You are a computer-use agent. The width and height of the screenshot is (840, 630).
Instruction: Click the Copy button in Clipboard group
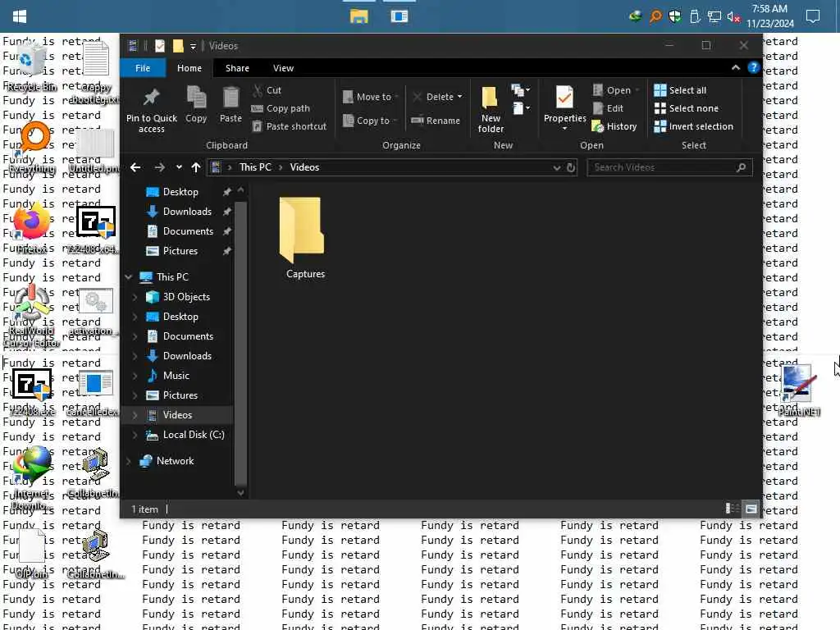[x=196, y=105]
